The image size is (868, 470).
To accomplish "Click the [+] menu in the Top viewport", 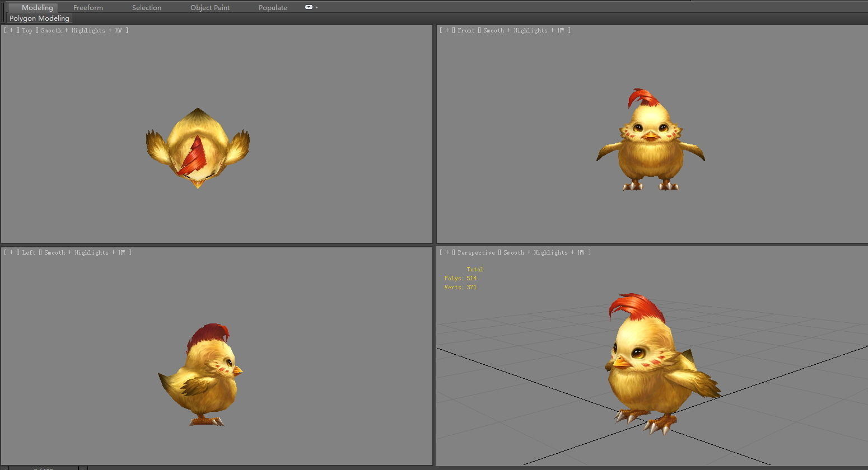I will point(11,30).
